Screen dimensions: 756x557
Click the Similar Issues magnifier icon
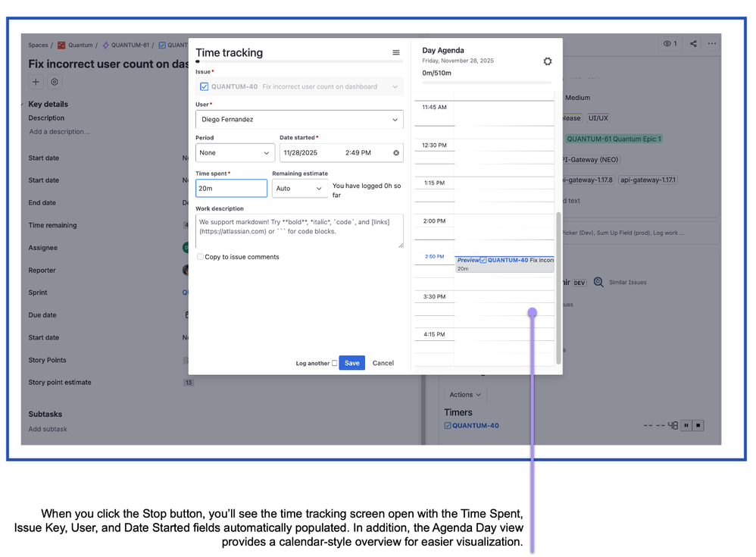(598, 282)
